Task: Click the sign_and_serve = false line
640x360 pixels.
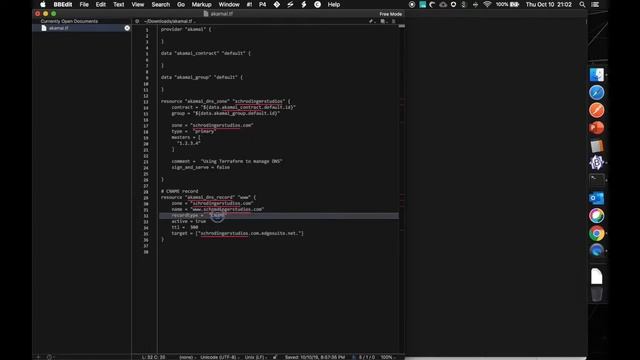Action: [200, 167]
